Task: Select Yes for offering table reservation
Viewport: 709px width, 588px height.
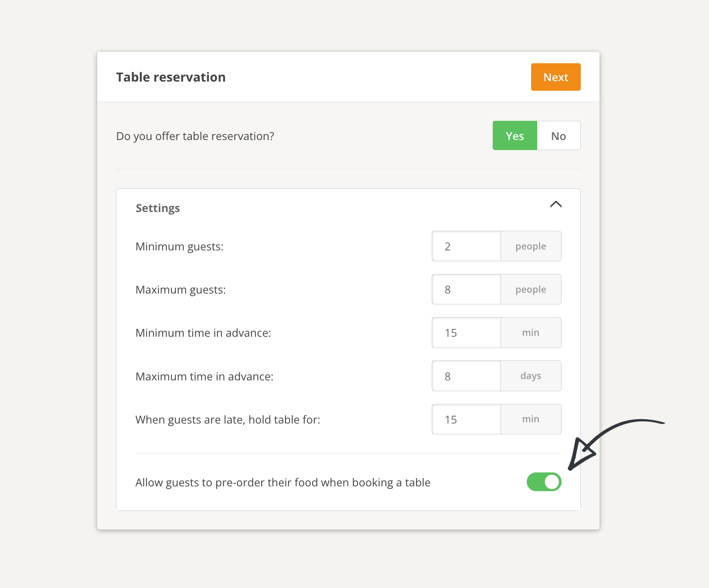Action: (x=515, y=136)
